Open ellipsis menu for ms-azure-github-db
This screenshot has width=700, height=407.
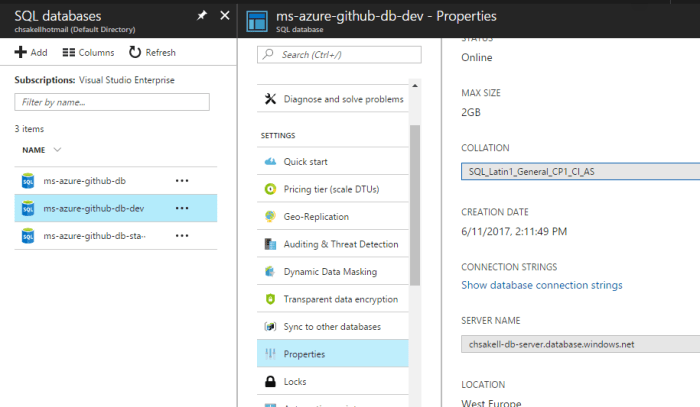tap(182, 181)
